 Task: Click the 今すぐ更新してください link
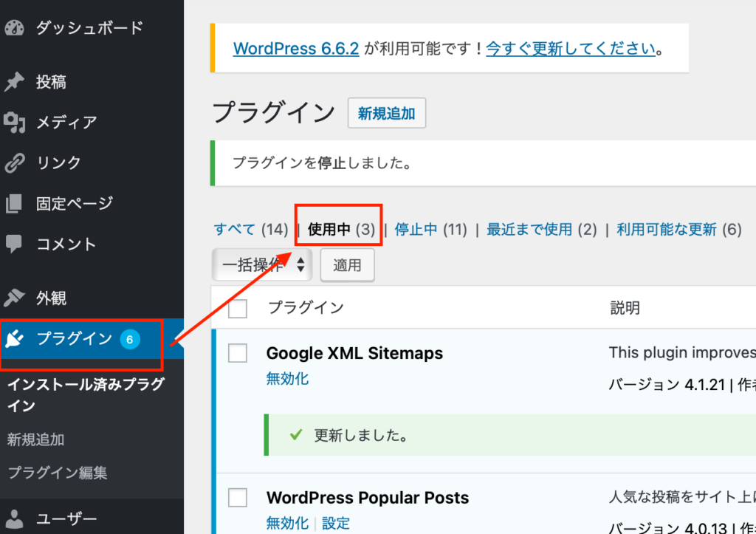[x=571, y=49]
